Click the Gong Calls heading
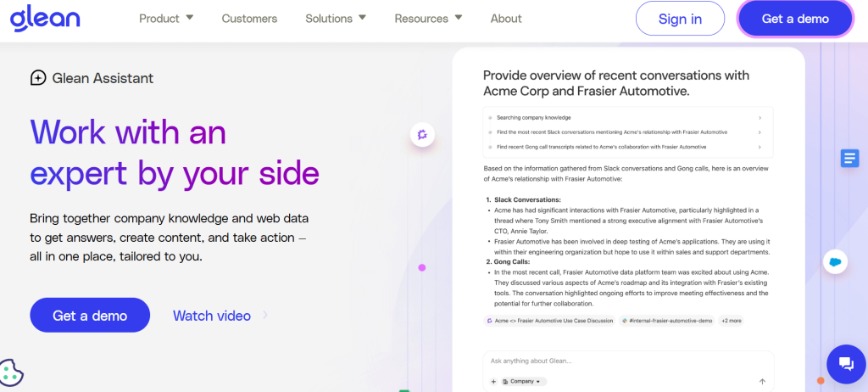Viewport: 868px width, 392px height. 512,261
